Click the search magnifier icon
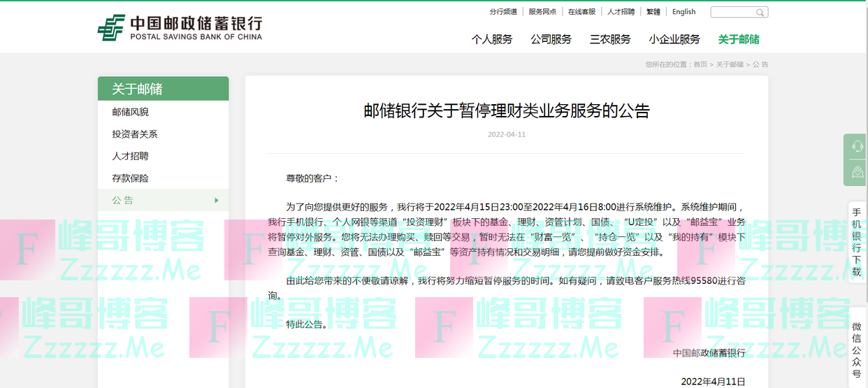Viewport: 868px width, 388px height. [x=760, y=13]
